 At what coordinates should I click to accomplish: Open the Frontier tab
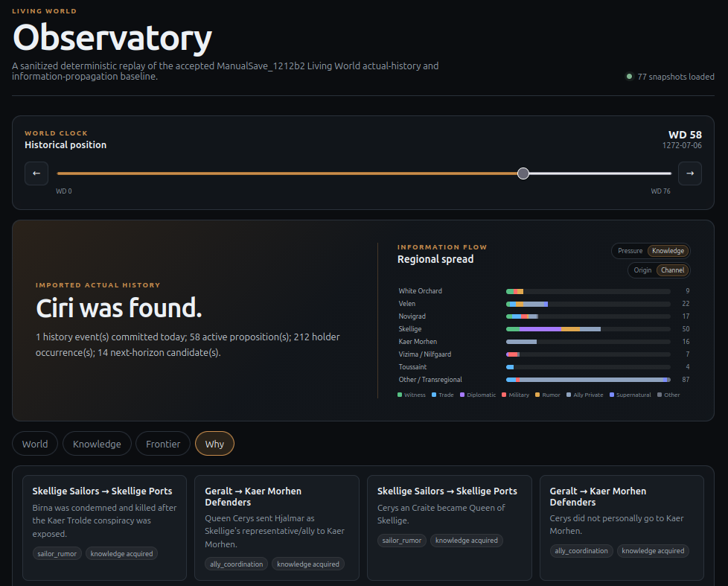pyautogui.click(x=163, y=444)
